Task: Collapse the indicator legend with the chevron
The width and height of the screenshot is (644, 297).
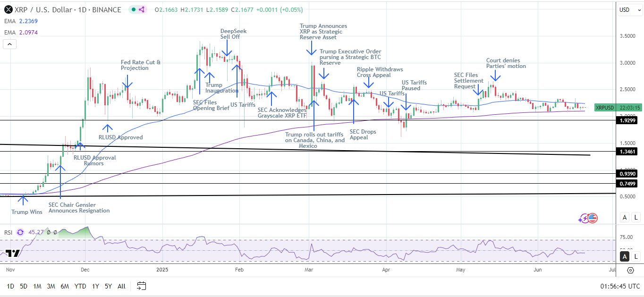Action: [9, 44]
